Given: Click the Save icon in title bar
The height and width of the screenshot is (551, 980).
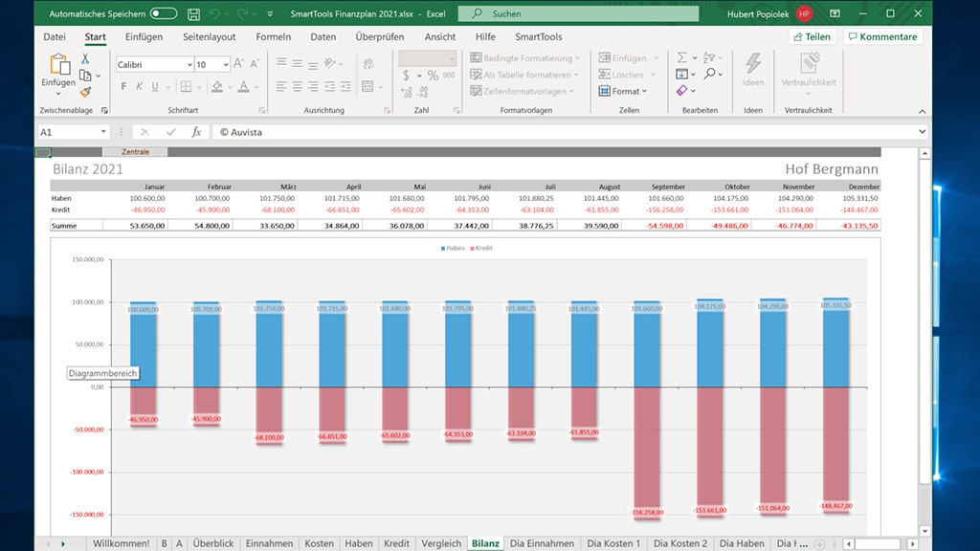Looking at the screenshot, I should coord(194,14).
